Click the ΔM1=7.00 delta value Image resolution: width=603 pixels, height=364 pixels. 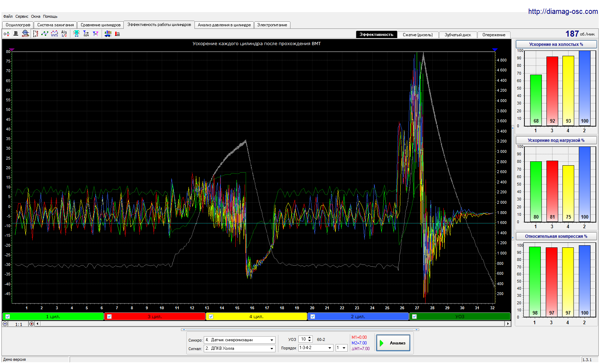[361, 349]
